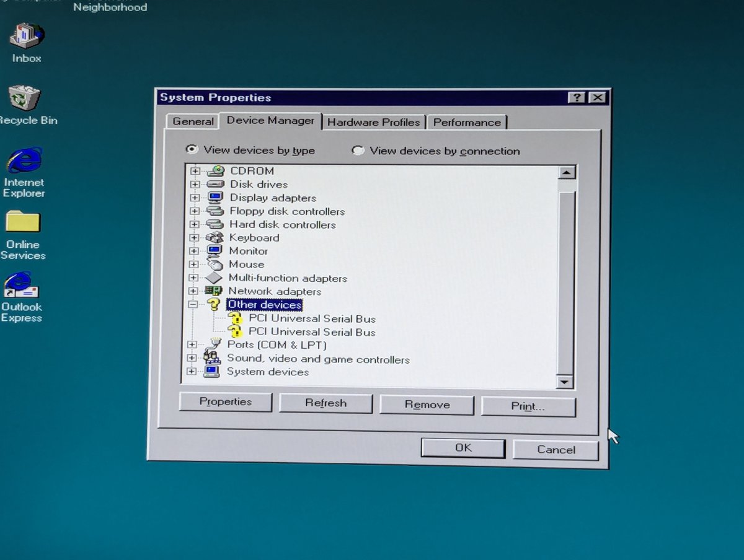The height and width of the screenshot is (560, 744).
Task: Select the Display adapters monitor icon
Action: pos(215,198)
